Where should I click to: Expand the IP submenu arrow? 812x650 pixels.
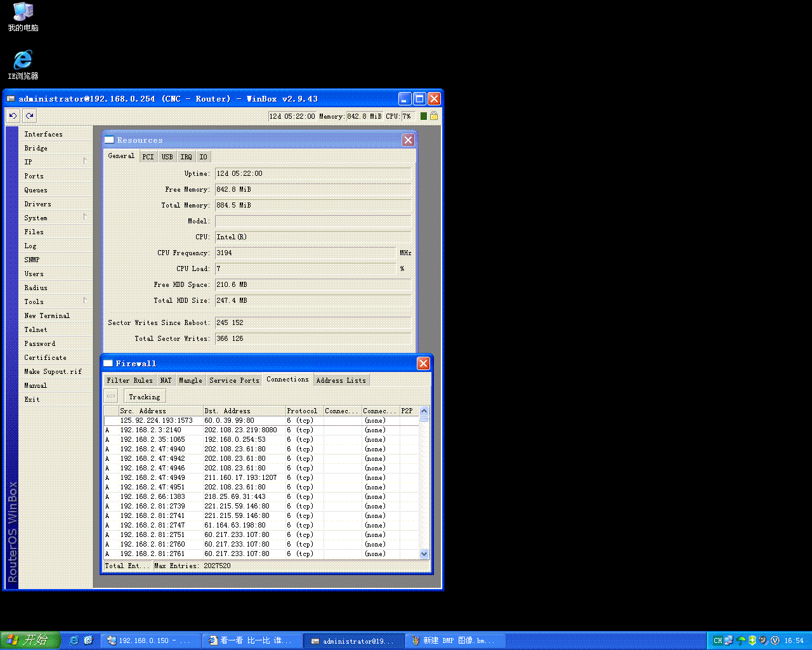85,161
